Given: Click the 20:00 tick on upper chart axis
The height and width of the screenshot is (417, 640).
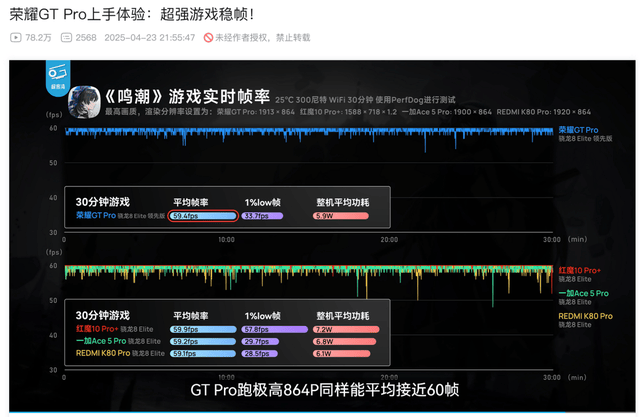Looking at the screenshot, I should point(389,240).
